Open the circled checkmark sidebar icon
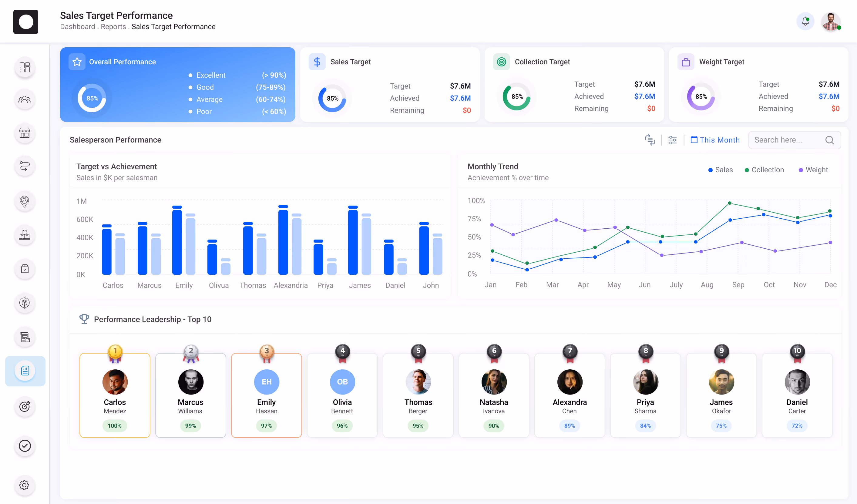The width and height of the screenshot is (857, 504). point(25,445)
